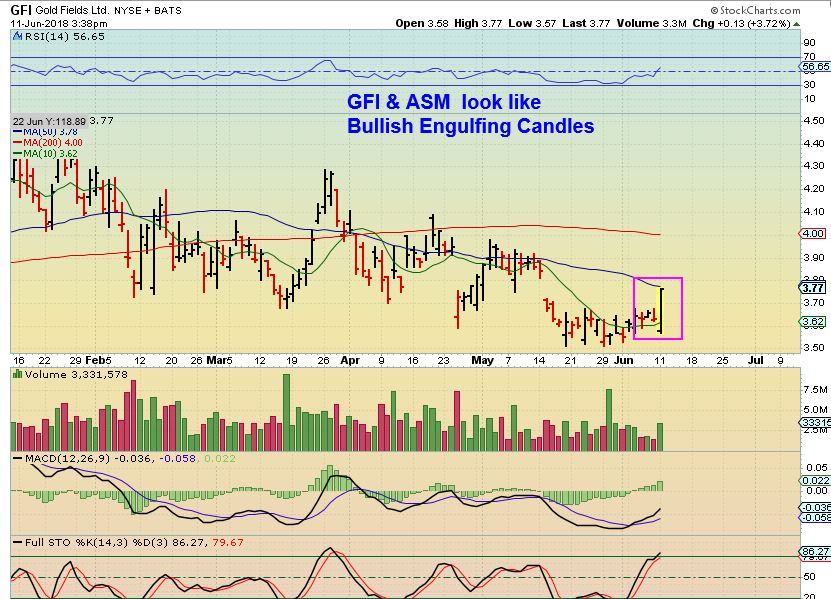Screen dimensions: 831x599
Task: Click the NYSE + BATS exchange label
Action: 148,11
